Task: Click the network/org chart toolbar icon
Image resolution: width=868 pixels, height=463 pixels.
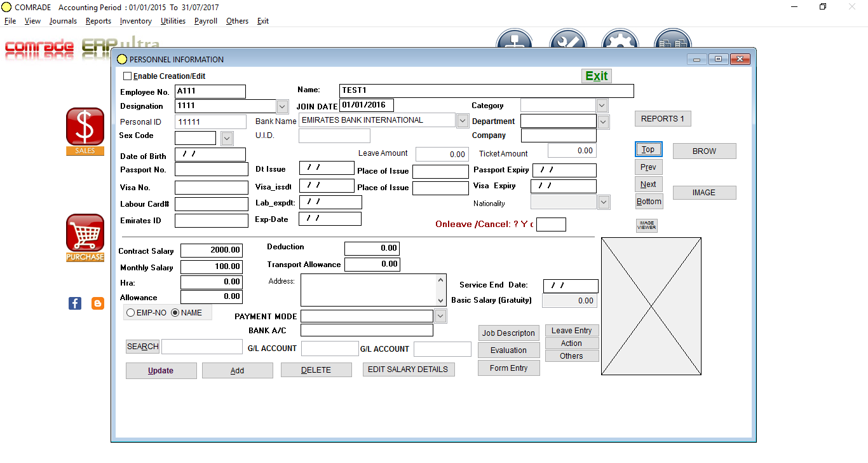Action: click(514, 43)
